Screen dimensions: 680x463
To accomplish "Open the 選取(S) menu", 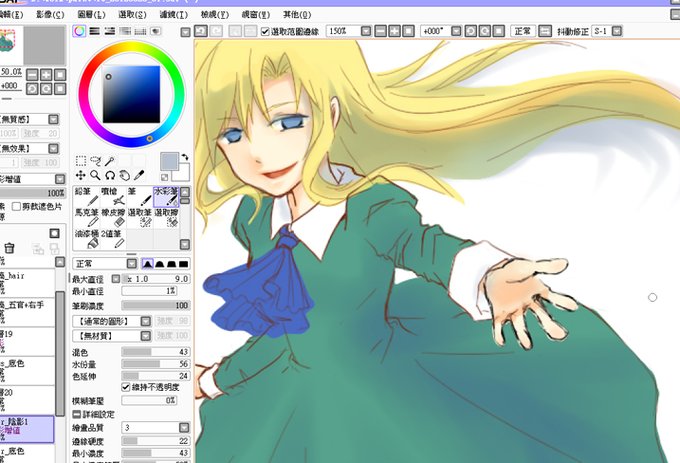I will tap(132, 15).
